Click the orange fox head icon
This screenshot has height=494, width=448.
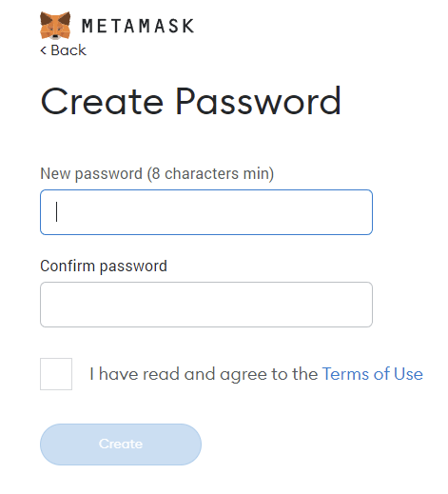point(55,26)
